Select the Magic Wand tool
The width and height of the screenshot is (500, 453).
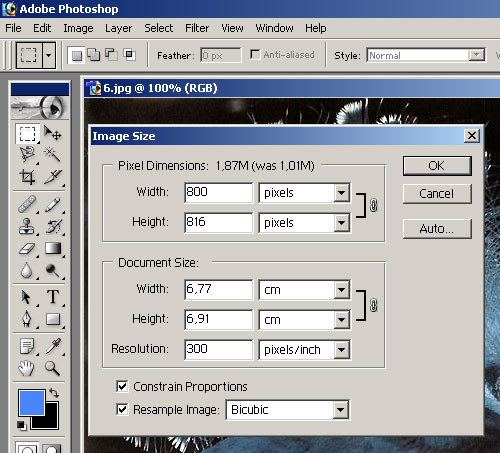(x=52, y=154)
